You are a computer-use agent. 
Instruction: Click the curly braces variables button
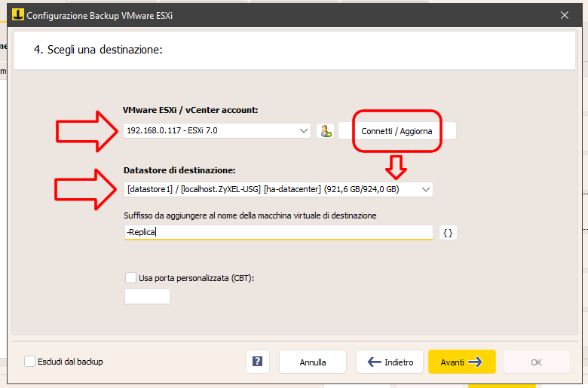[x=448, y=233]
